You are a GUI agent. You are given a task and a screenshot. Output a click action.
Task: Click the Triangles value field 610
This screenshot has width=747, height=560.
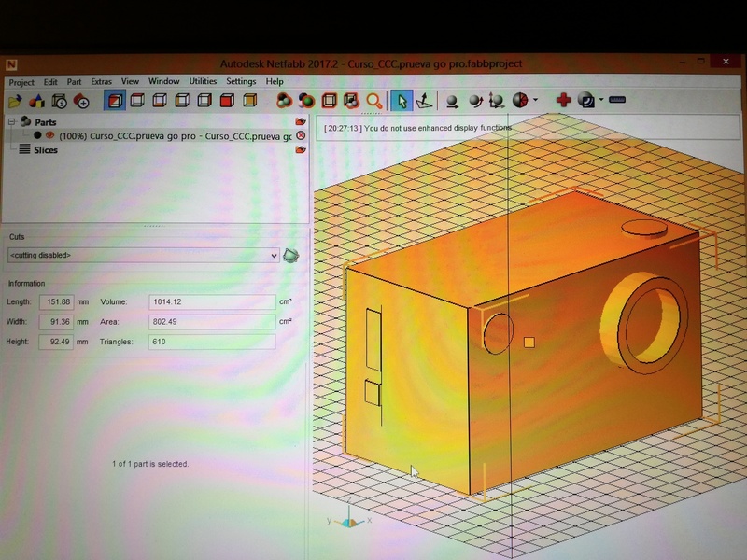(x=212, y=342)
